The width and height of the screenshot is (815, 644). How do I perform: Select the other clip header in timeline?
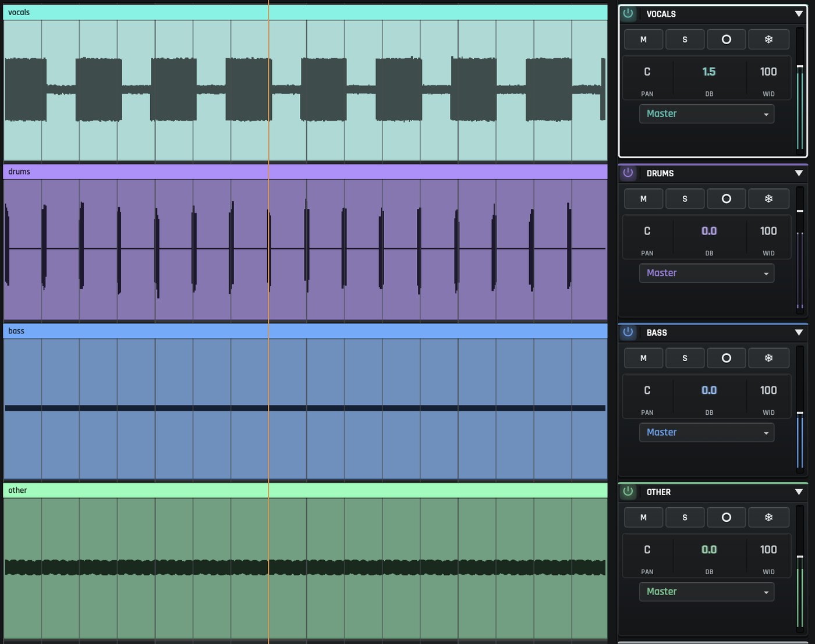305,490
